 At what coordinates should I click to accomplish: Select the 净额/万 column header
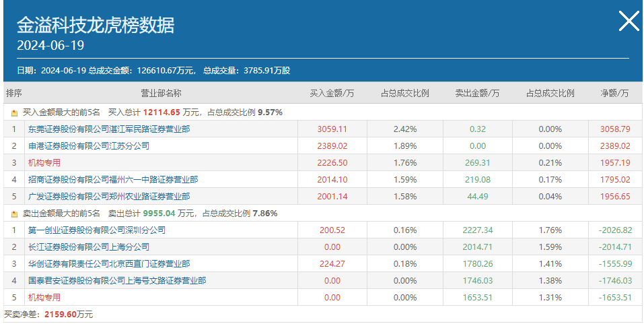point(614,94)
